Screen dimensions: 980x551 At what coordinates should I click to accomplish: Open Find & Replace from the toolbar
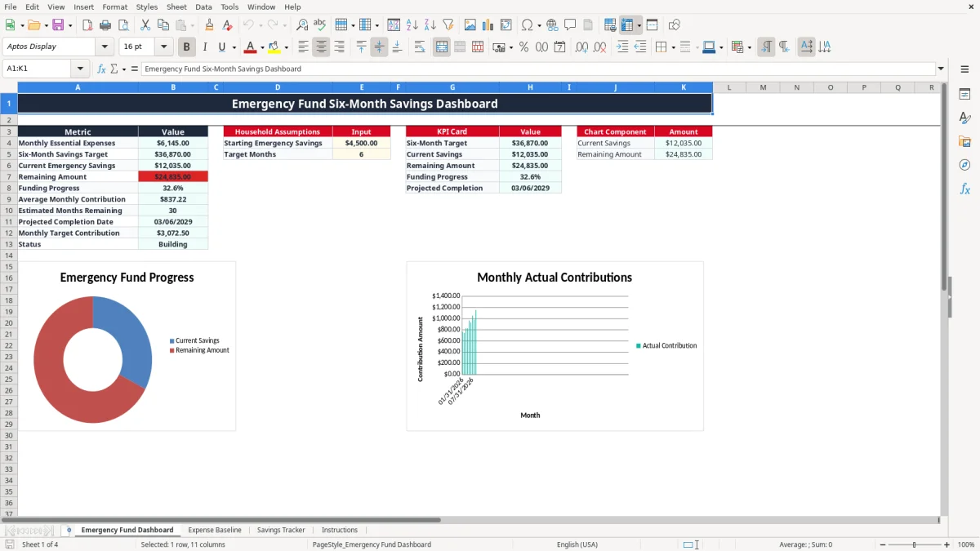(302, 25)
